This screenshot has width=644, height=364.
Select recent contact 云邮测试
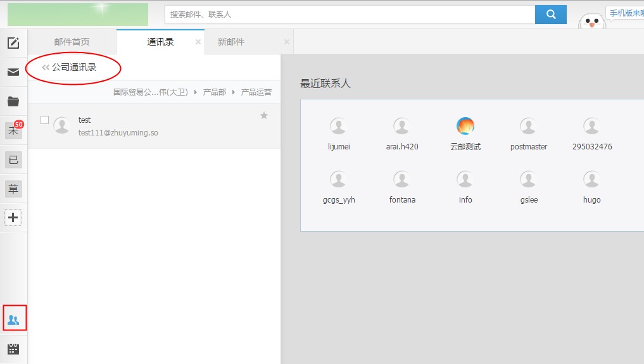(x=465, y=134)
